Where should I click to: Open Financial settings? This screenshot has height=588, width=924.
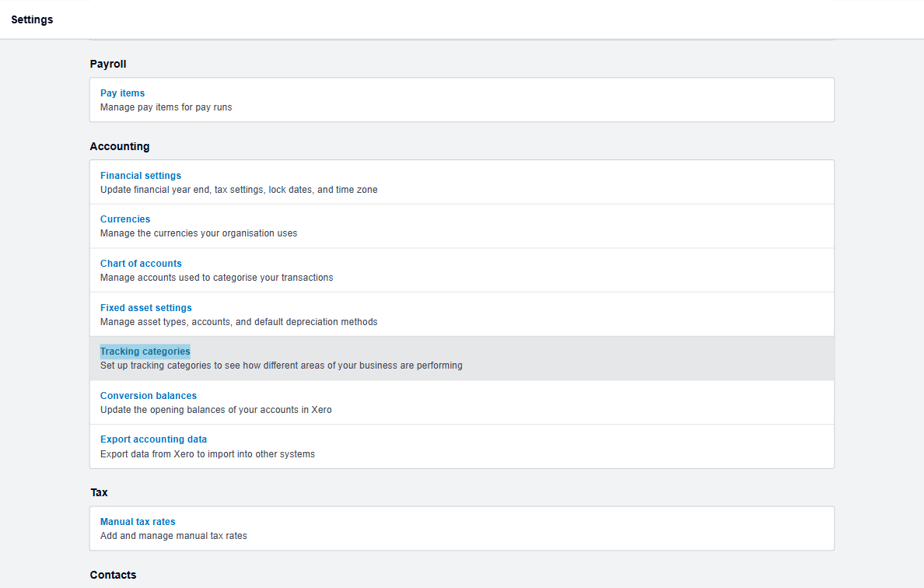point(140,176)
